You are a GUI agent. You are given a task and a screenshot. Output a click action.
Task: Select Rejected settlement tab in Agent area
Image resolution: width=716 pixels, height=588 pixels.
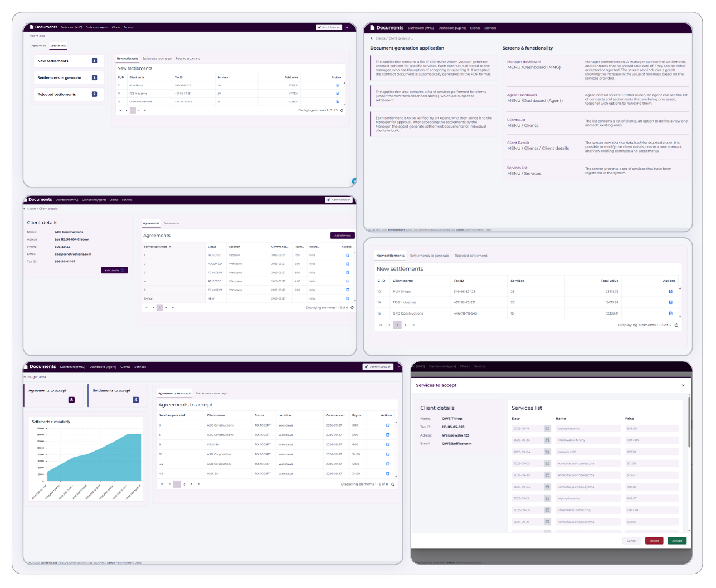click(188, 58)
